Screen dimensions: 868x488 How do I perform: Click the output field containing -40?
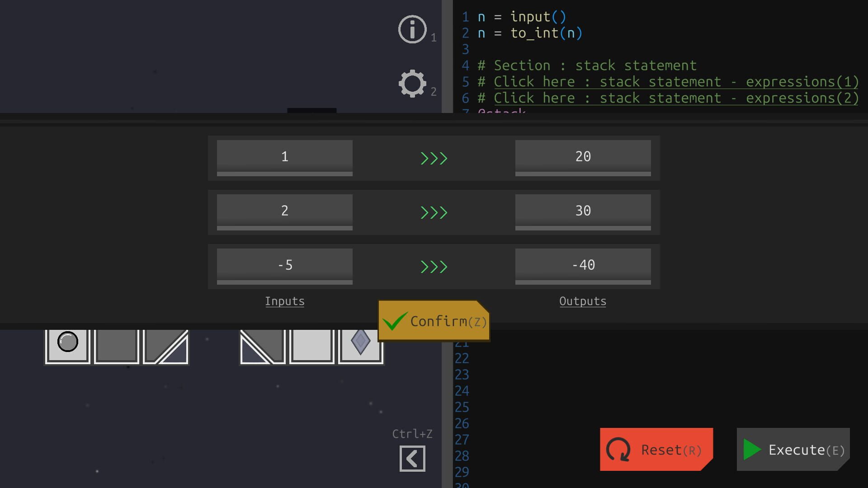(x=583, y=265)
